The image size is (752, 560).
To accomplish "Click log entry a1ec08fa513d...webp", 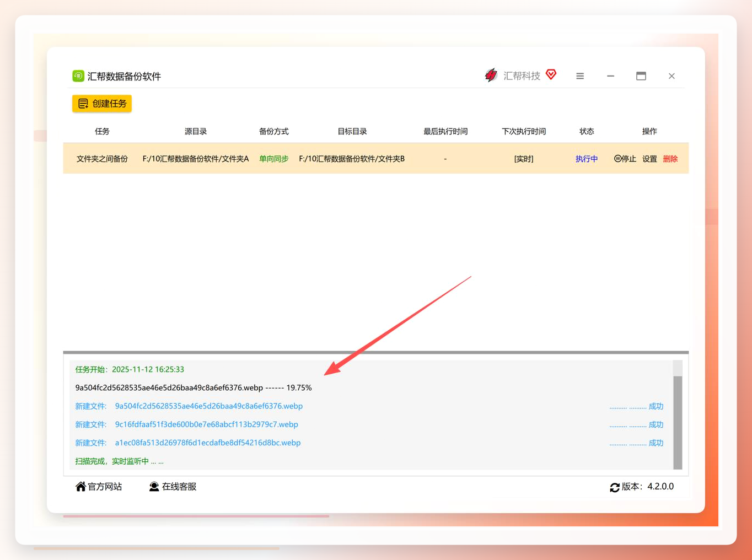I will (207, 443).
